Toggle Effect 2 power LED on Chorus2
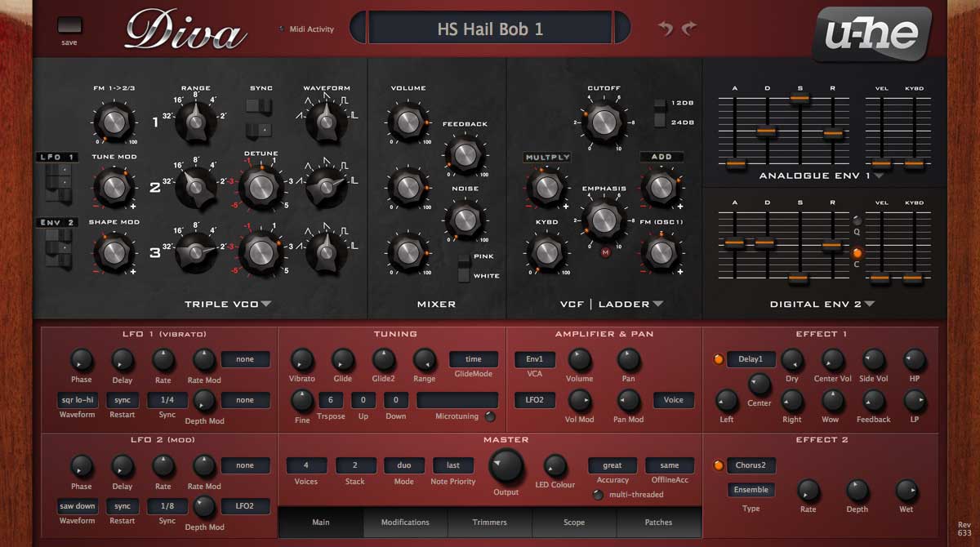 coord(719,465)
